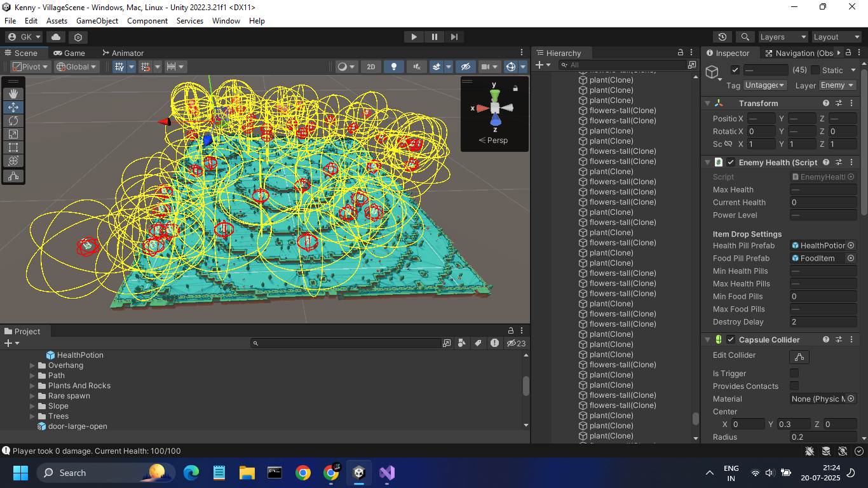This screenshot has width=868, height=488.
Task: Switch to the Animator tab
Action: pyautogui.click(x=122, y=53)
